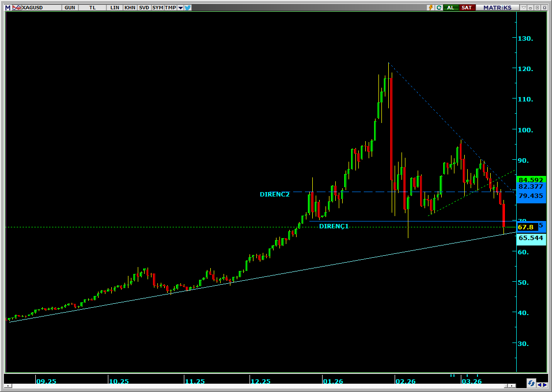Open TMP template button
This screenshot has width=552, height=392.
(171, 7)
